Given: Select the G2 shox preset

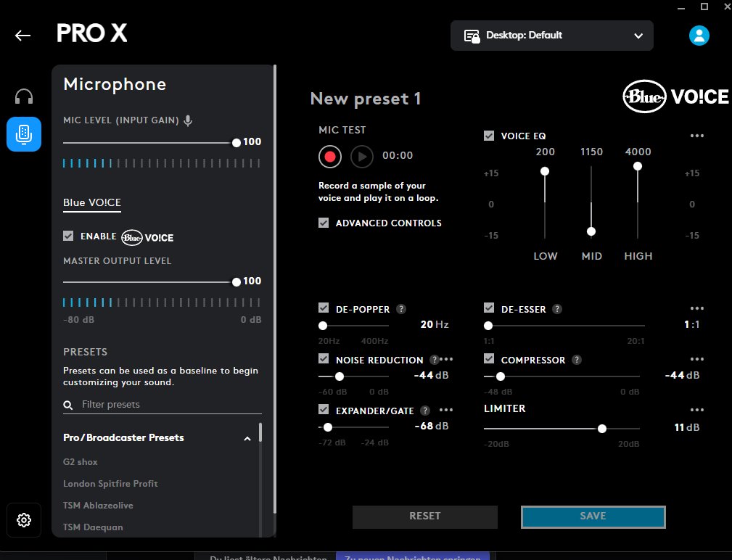Looking at the screenshot, I should coord(81,462).
